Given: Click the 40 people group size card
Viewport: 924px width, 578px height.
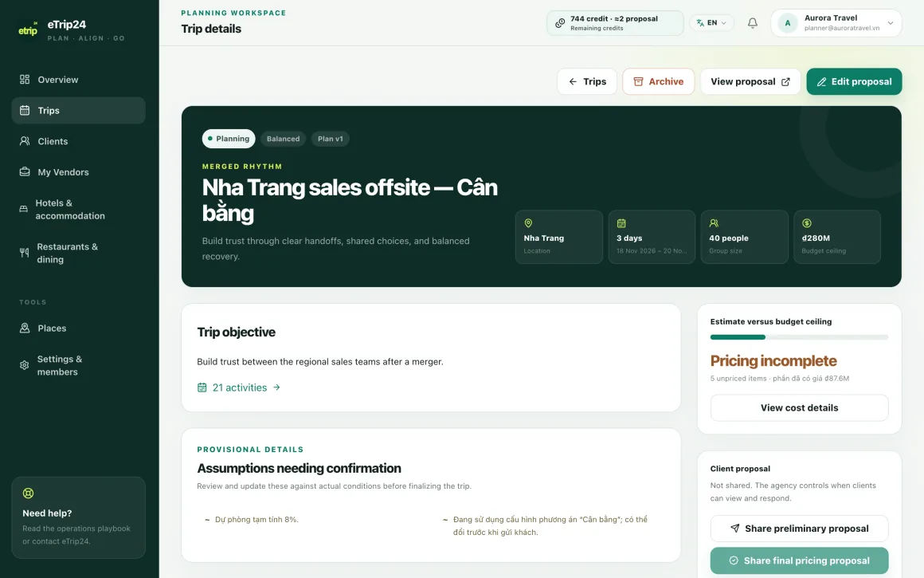Looking at the screenshot, I should tap(744, 237).
